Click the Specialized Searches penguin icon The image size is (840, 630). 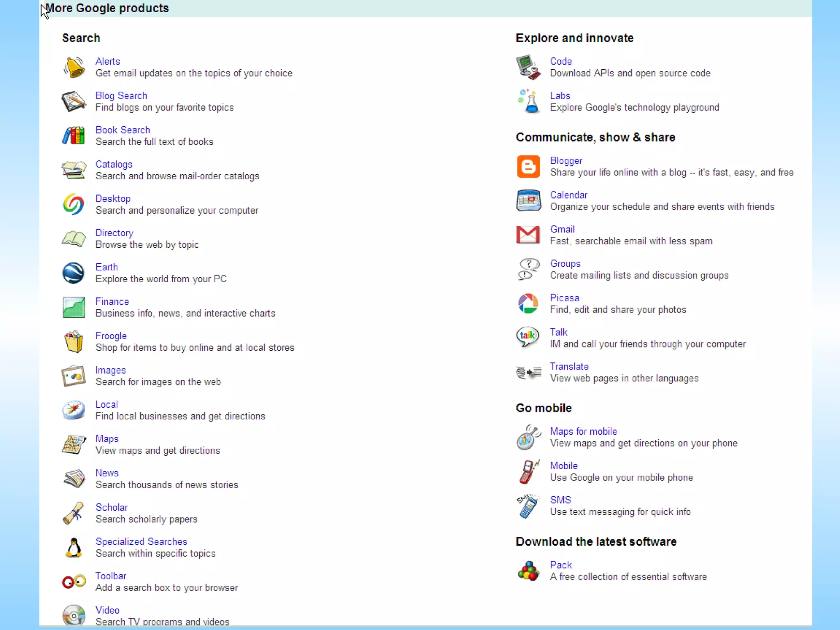[74, 548]
